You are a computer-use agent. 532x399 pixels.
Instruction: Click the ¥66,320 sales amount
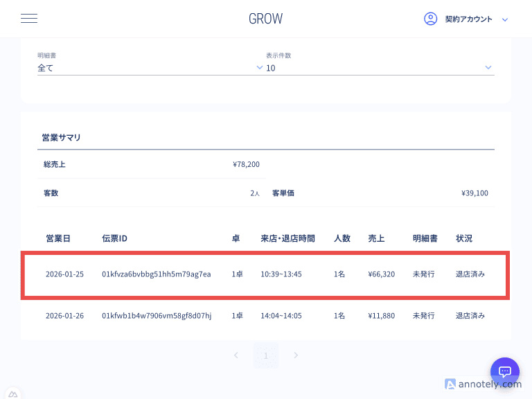[382, 274]
